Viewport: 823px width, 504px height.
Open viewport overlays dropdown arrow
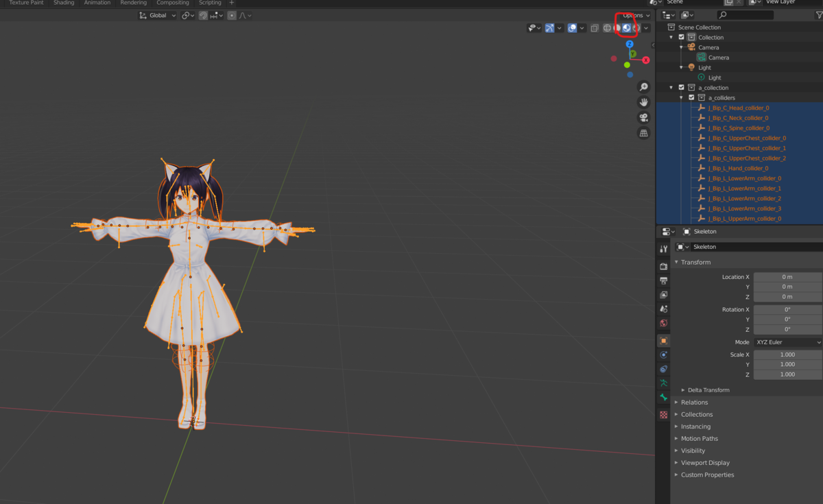pos(582,28)
